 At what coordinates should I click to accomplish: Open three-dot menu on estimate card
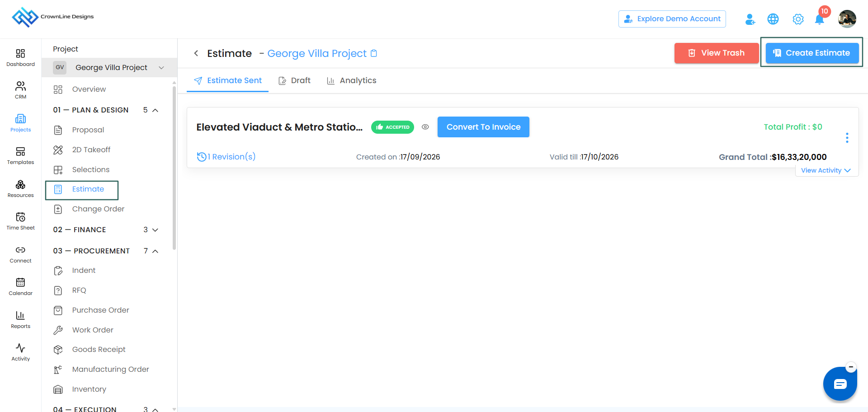pos(847,138)
